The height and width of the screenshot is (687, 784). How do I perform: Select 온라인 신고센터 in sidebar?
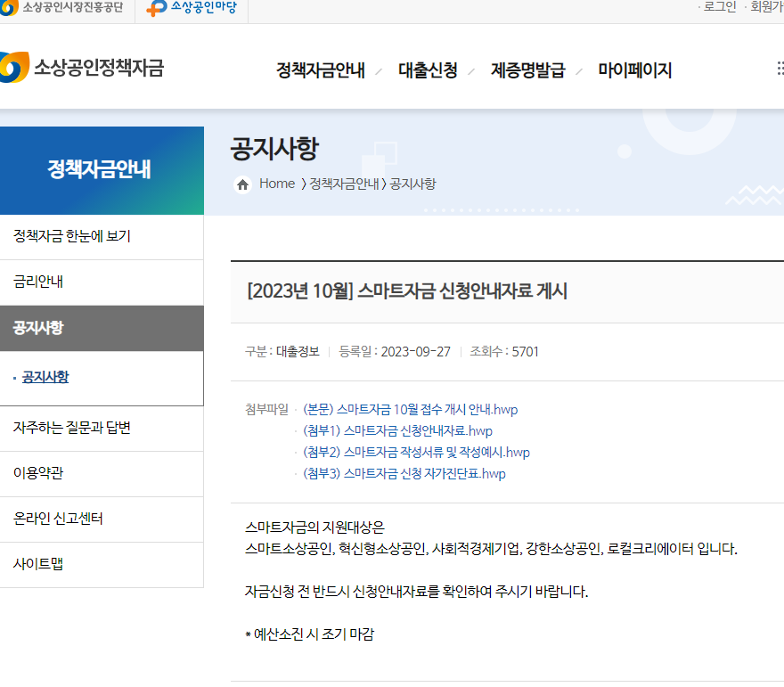(x=102, y=519)
